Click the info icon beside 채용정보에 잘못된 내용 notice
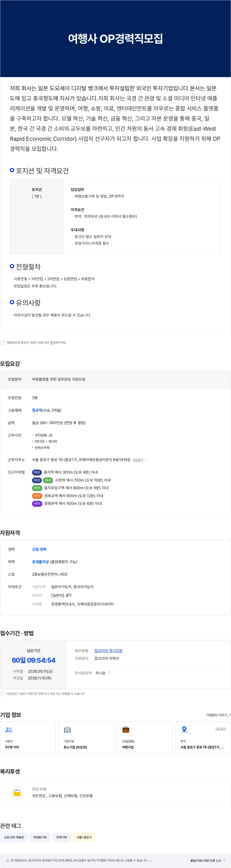Viewport: 231px width, 868px height. pyautogui.click(x=3, y=343)
